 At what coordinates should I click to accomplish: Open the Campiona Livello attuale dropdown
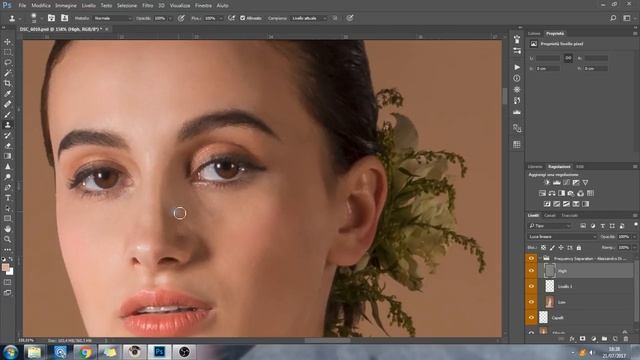click(309, 18)
